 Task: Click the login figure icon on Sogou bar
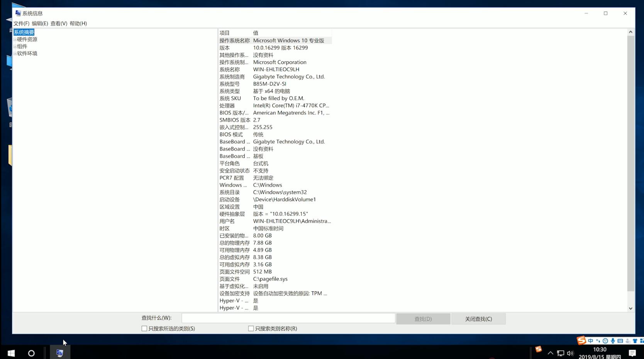[x=628, y=341]
